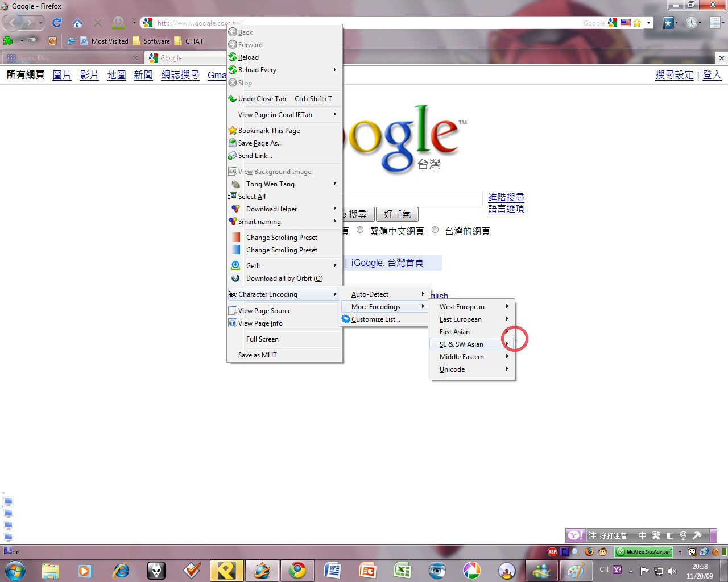728x582 pixels.
Task: Open the iGoogle: 台灣首頁 link
Action: pyautogui.click(x=387, y=263)
